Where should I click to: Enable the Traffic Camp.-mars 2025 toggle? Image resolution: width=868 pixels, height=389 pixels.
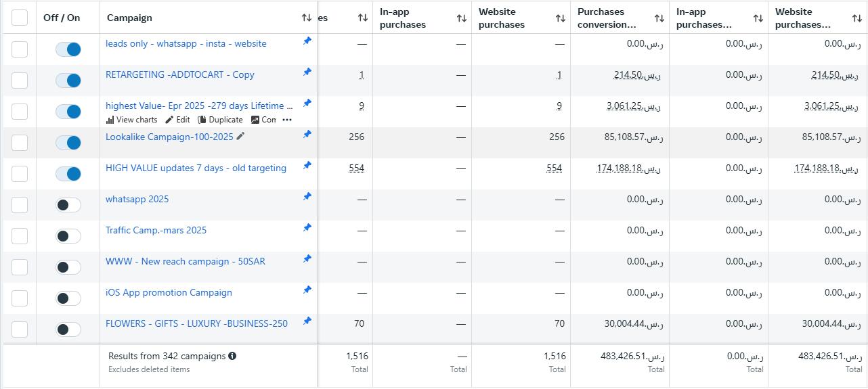click(x=68, y=236)
